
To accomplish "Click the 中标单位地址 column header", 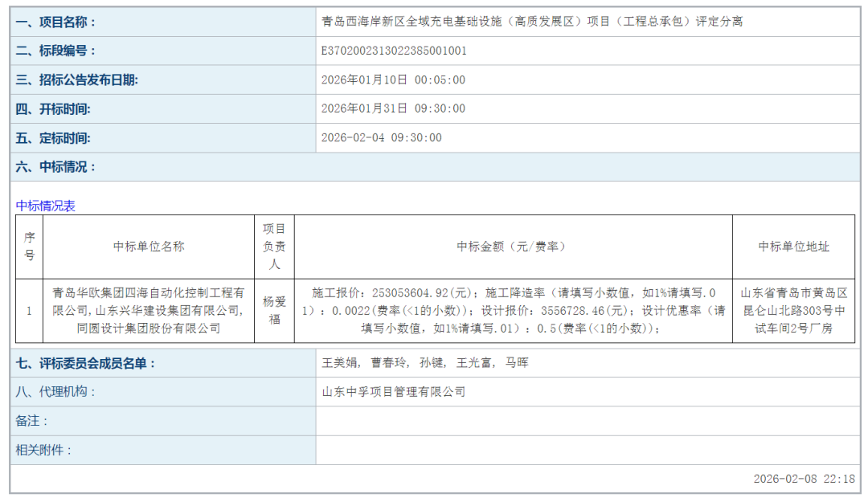I will [x=793, y=247].
